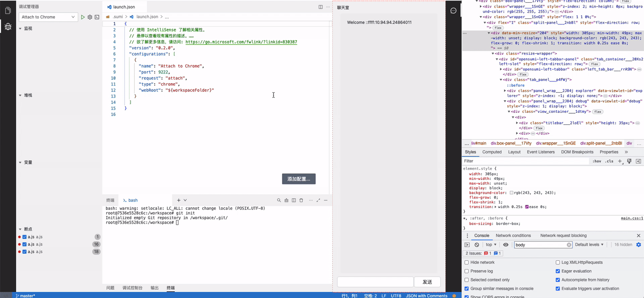Open the Network conditions drawer tab
Screen dimensions: 644x298
coord(513,235)
